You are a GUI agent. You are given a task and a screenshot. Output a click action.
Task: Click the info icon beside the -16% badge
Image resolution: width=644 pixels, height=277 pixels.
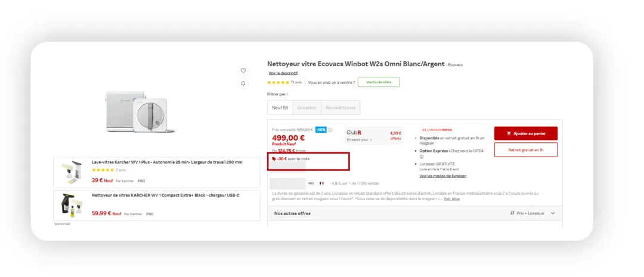330,130
